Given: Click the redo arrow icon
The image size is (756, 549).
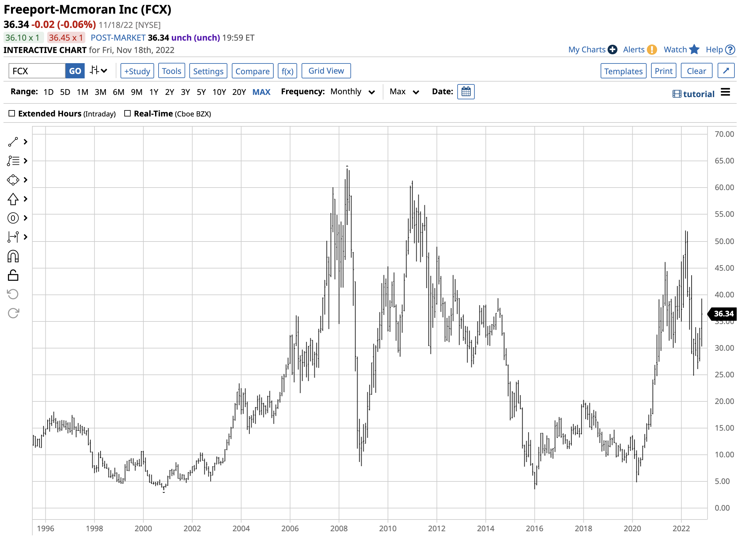Looking at the screenshot, I should (x=13, y=314).
